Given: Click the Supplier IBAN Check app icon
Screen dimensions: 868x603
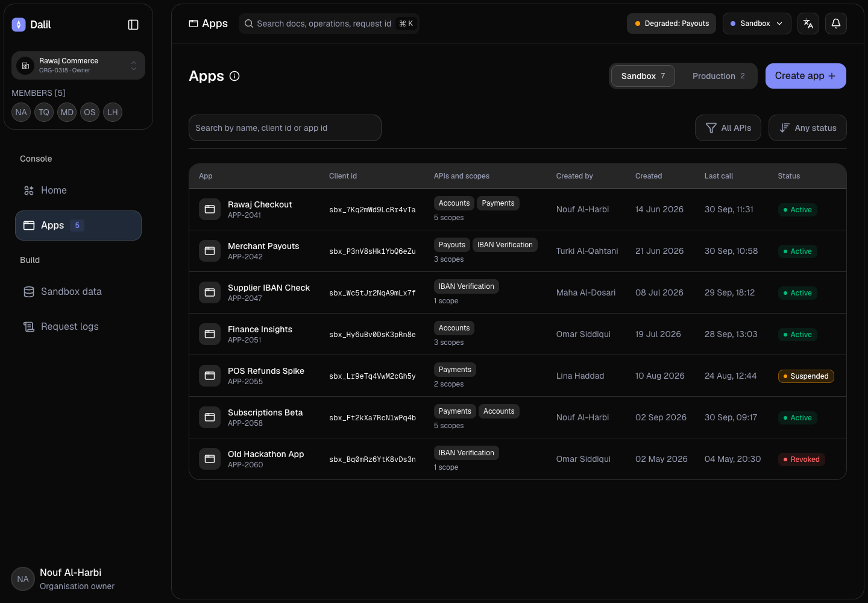Looking at the screenshot, I should [x=210, y=292].
